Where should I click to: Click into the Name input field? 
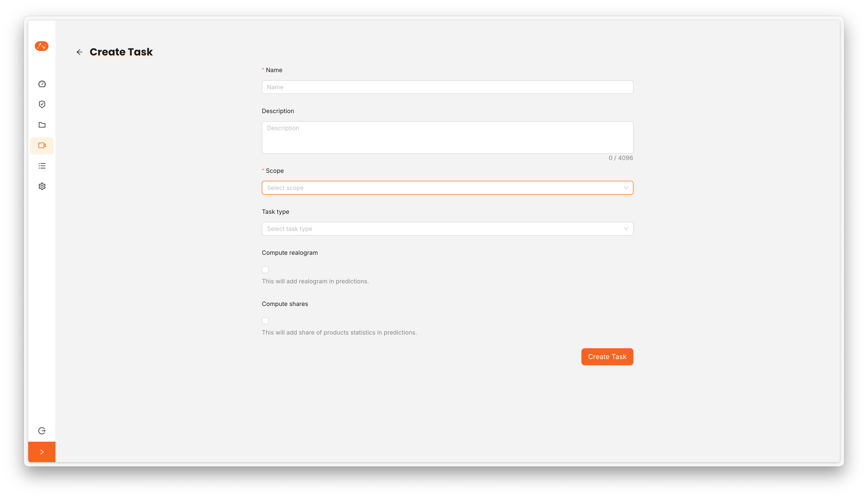[447, 87]
